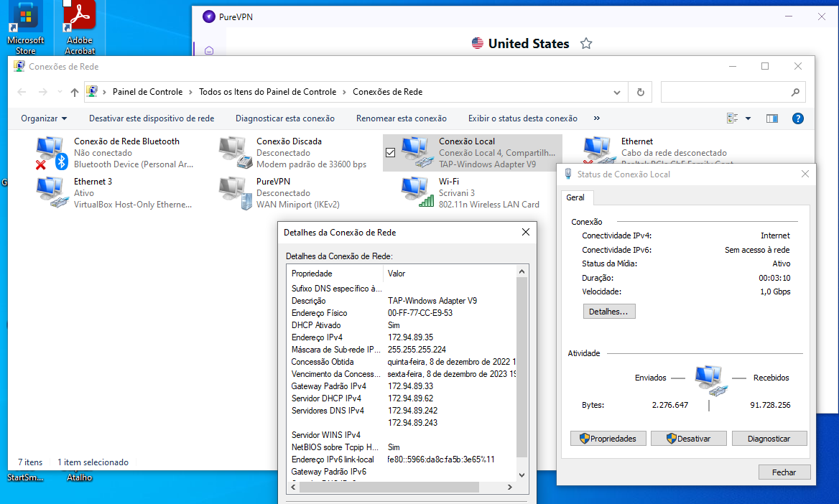Viewport: 839px width, 504px height.
Task: Navigate to Painel de Controle breadcrumb
Action: (148, 92)
